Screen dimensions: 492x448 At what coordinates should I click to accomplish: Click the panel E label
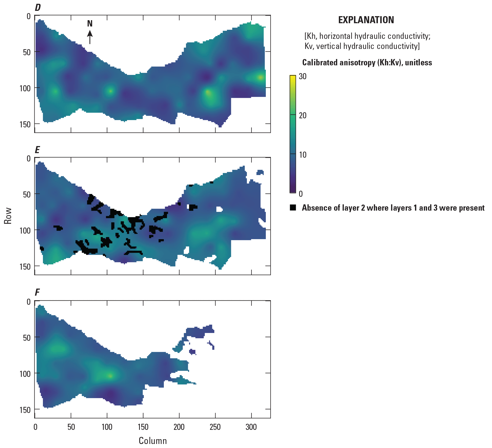point(37,150)
